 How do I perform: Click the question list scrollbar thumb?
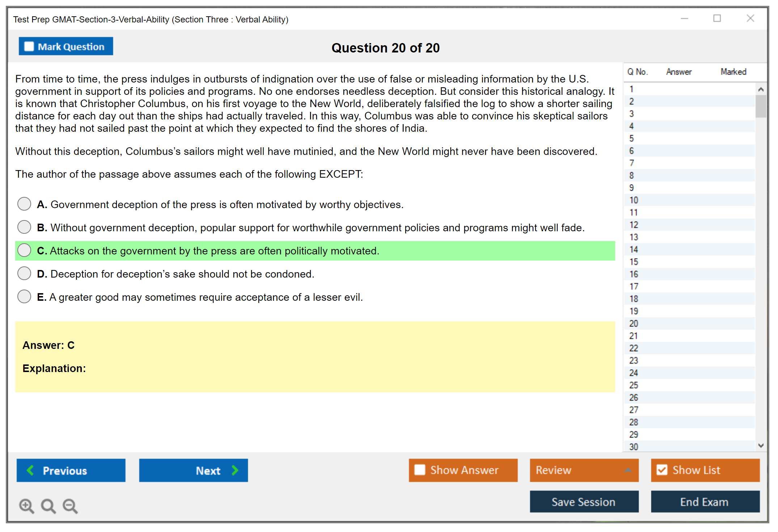click(761, 106)
